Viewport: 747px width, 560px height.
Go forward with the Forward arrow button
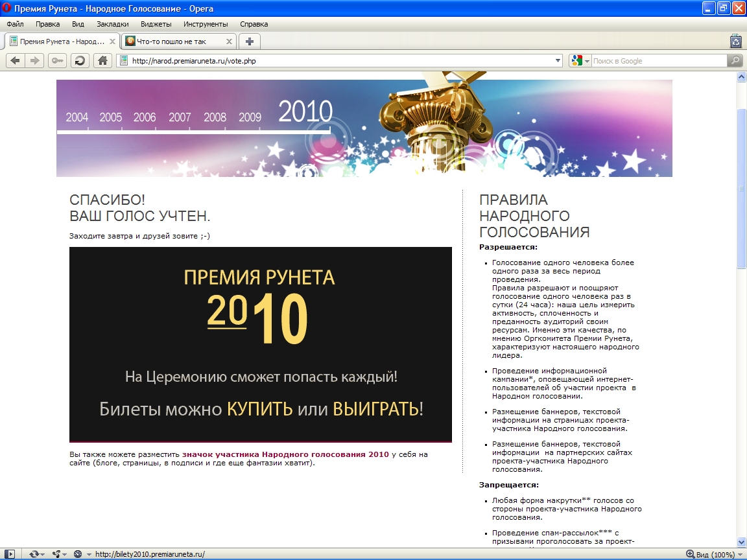click(35, 60)
